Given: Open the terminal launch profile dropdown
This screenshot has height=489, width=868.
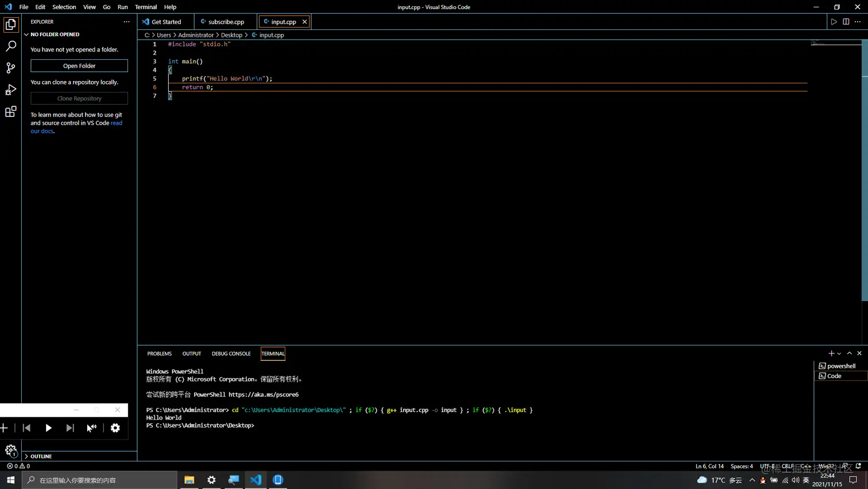Looking at the screenshot, I should click(x=839, y=353).
